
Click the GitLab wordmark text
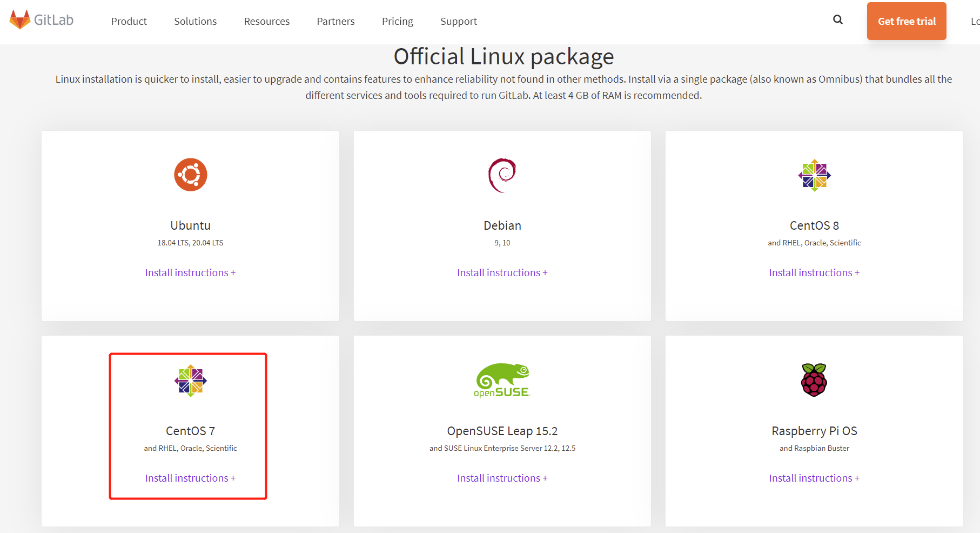point(53,20)
